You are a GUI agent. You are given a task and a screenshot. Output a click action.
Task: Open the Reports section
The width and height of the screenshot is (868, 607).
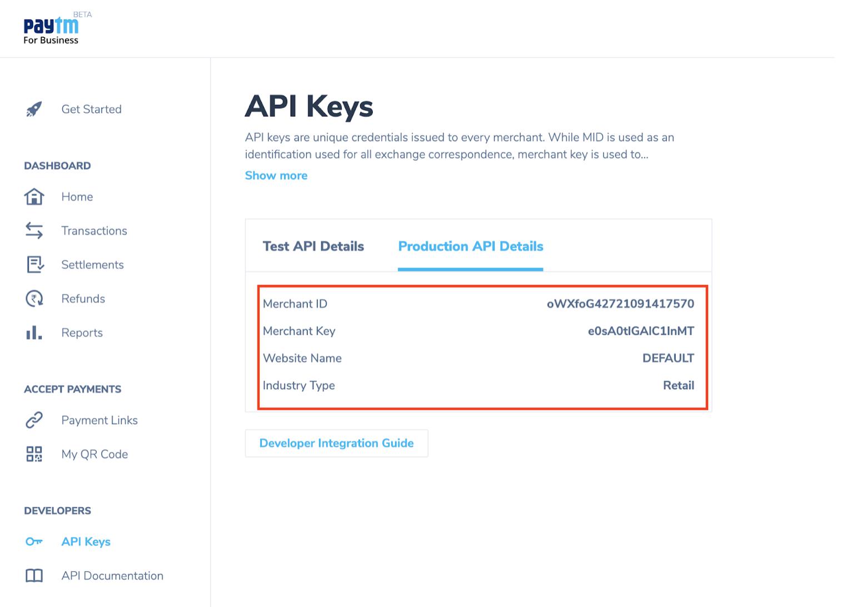click(82, 332)
